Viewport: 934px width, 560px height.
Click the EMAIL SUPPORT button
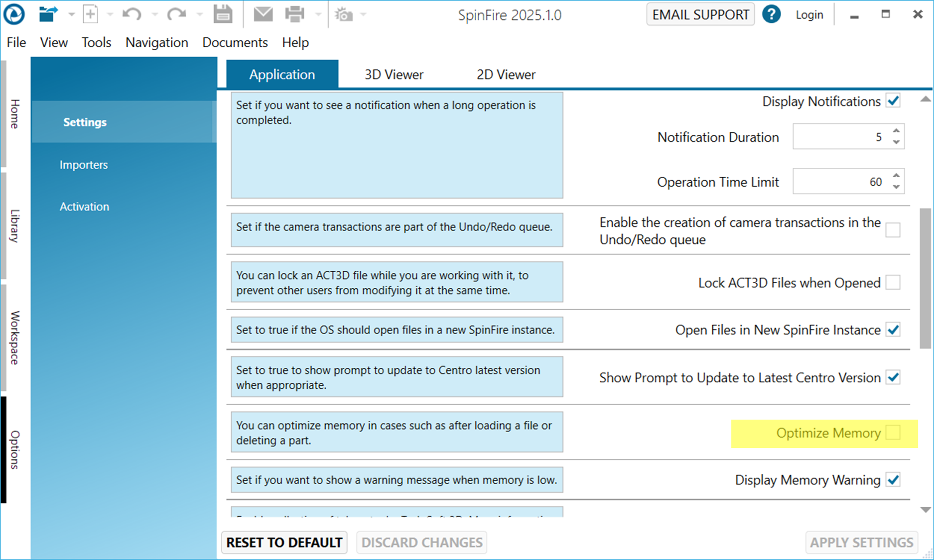[x=700, y=14]
